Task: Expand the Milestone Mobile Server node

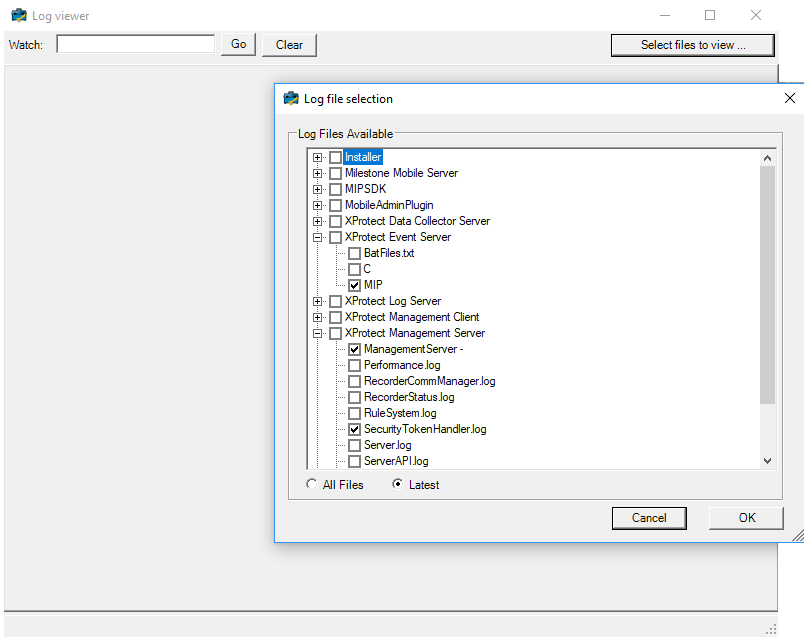Action: pos(317,173)
